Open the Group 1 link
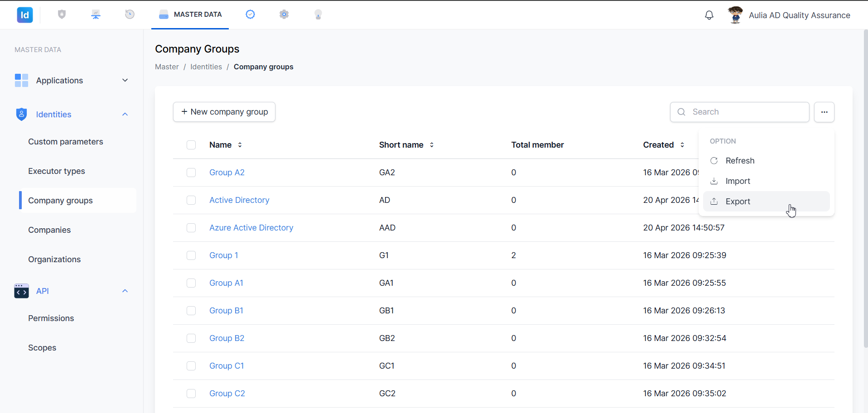This screenshot has height=413, width=868. pyautogui.click(x=224, y=255)
